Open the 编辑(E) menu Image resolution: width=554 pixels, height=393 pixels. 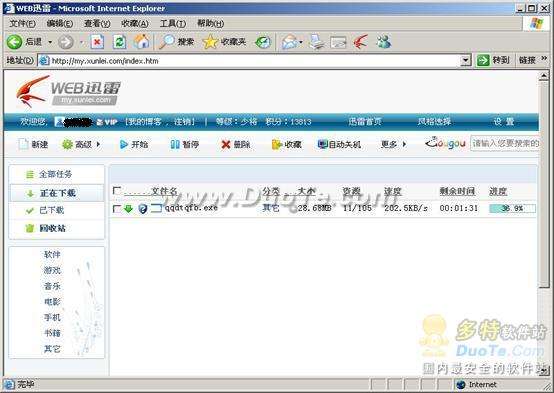coord(60,24)
